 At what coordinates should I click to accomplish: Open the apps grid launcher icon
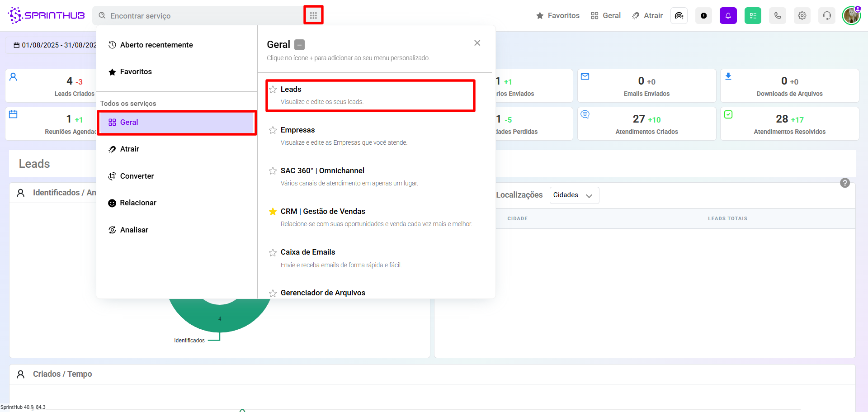click(x=313, y=15)
